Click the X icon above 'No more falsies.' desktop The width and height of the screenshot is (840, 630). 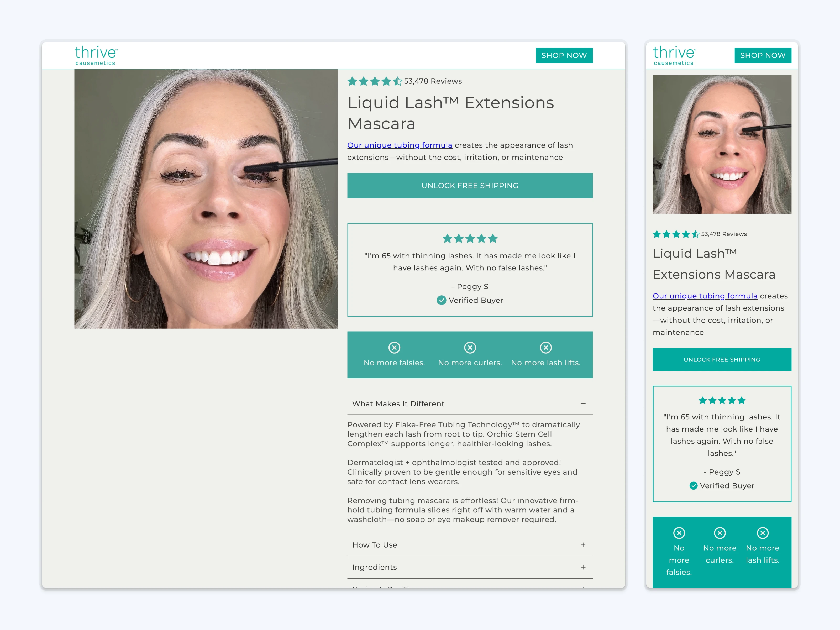pyautogui.click(x=394, y=348)
